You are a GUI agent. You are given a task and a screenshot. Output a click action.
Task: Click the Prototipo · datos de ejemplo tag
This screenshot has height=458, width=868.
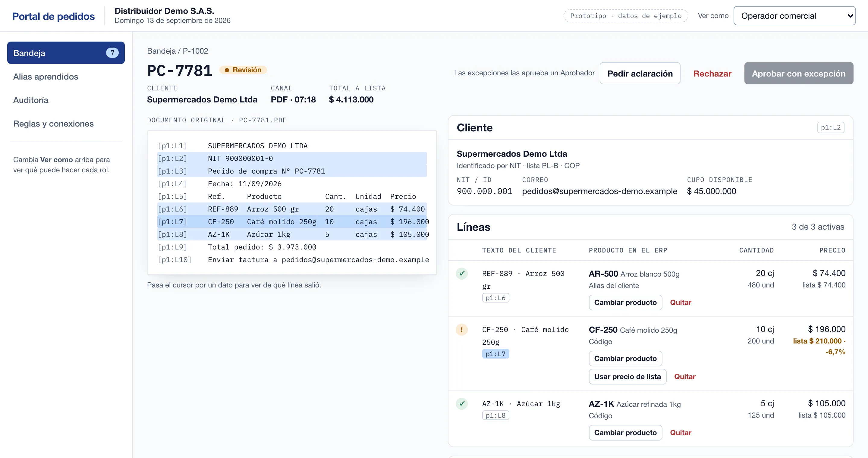(626, 16)
